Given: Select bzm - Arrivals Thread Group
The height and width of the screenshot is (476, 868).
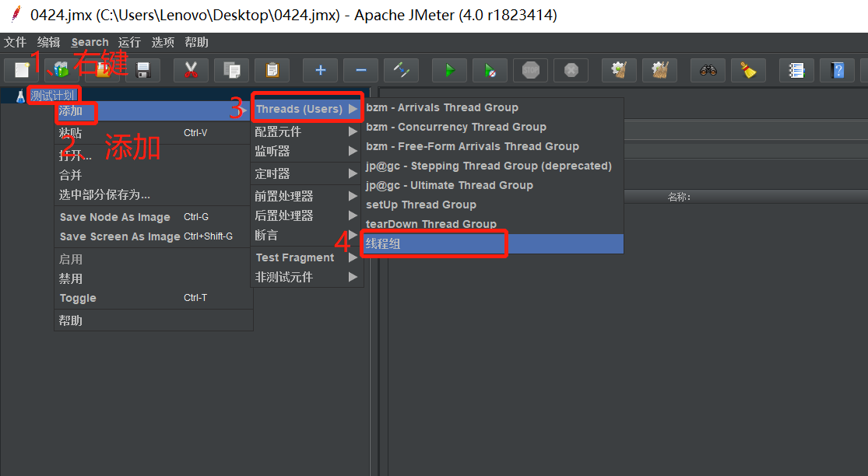Looking at the screenshot, I should pyautogui.click(x=494, y=108).
